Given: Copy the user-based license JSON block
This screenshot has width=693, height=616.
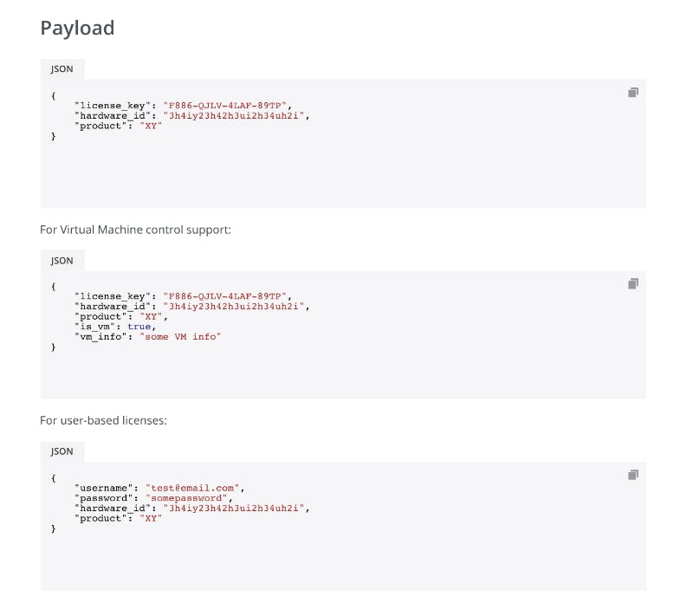Looking at the screenshot, I should point(633,475).
